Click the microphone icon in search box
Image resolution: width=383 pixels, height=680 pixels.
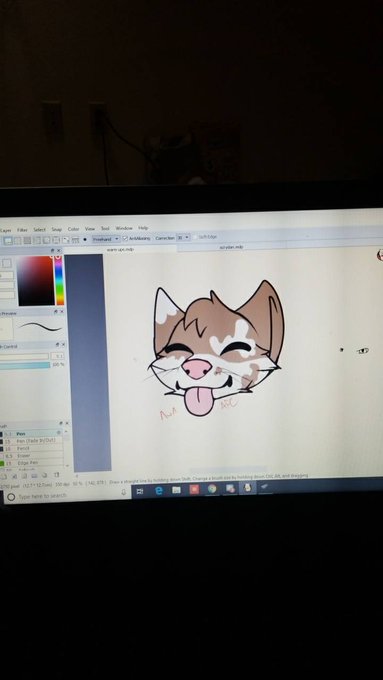124,492
